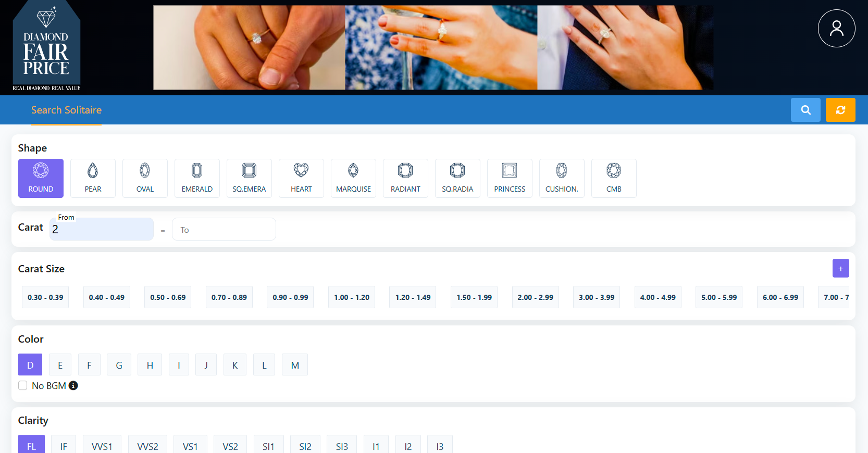The image size is (868, 453).
Task: Choose the 2.00 - 2.99 carat range
Action: tap(535, 297)
